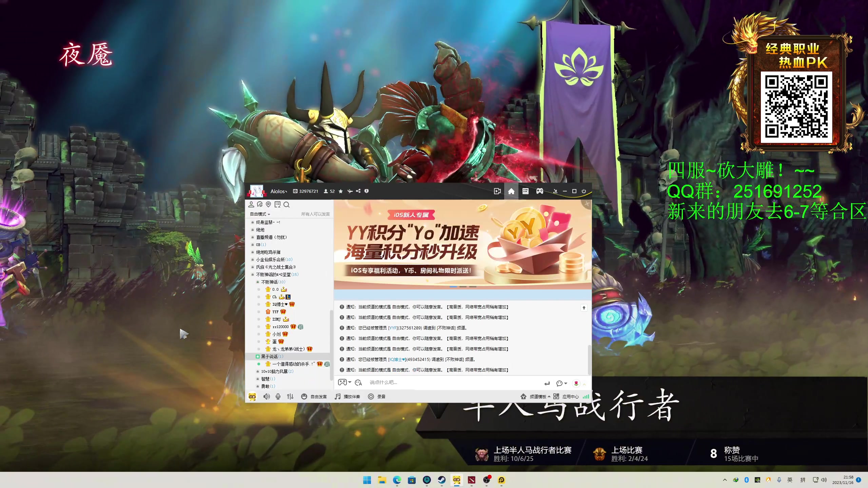Click channel ID 32976721

(305, 191)
